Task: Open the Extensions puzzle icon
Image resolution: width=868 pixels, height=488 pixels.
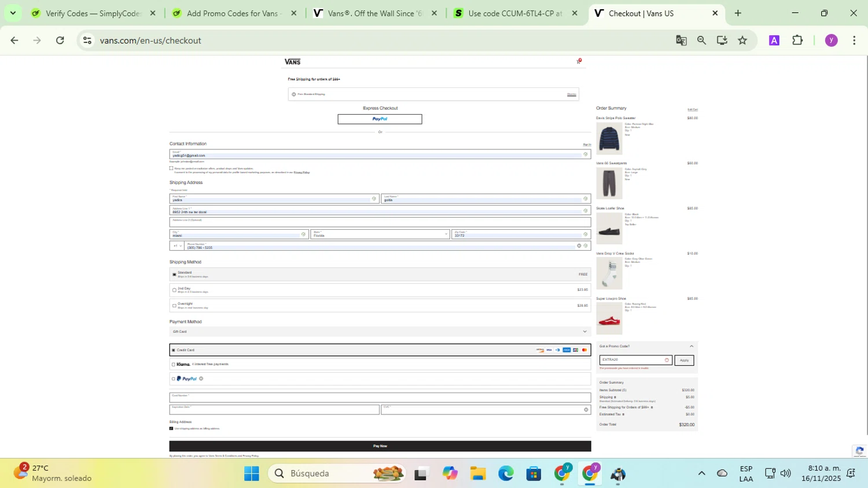Action: [797, 41]
